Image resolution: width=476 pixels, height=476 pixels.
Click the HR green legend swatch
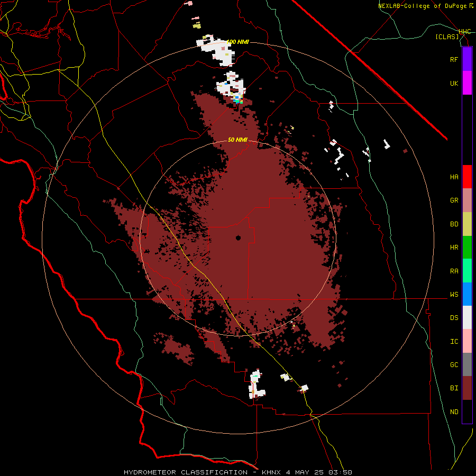point(467,248)
